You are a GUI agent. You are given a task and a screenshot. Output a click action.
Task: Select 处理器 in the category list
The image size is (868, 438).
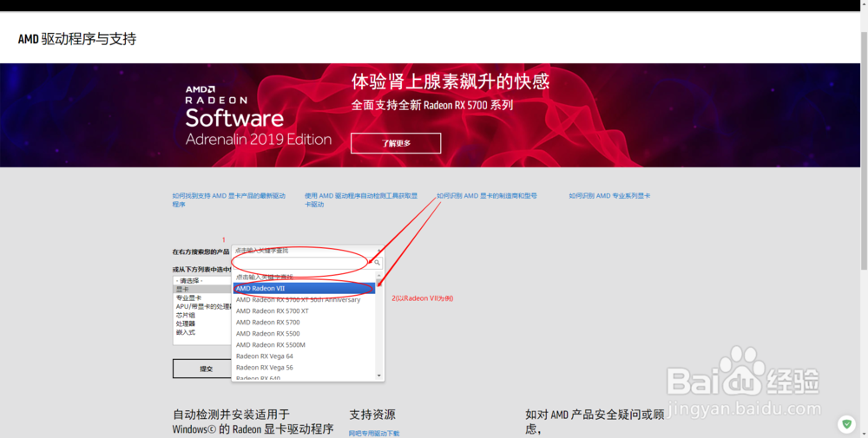[202, 324]
